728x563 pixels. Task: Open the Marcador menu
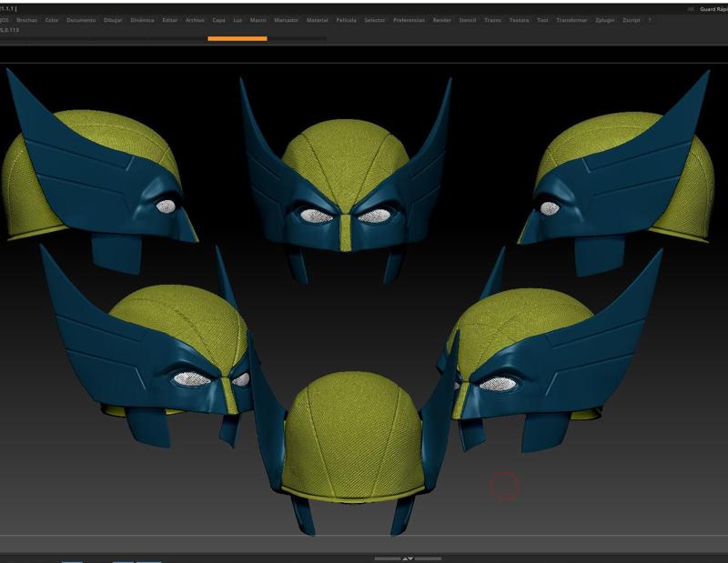pyautogui.click(x=286, y=20)
